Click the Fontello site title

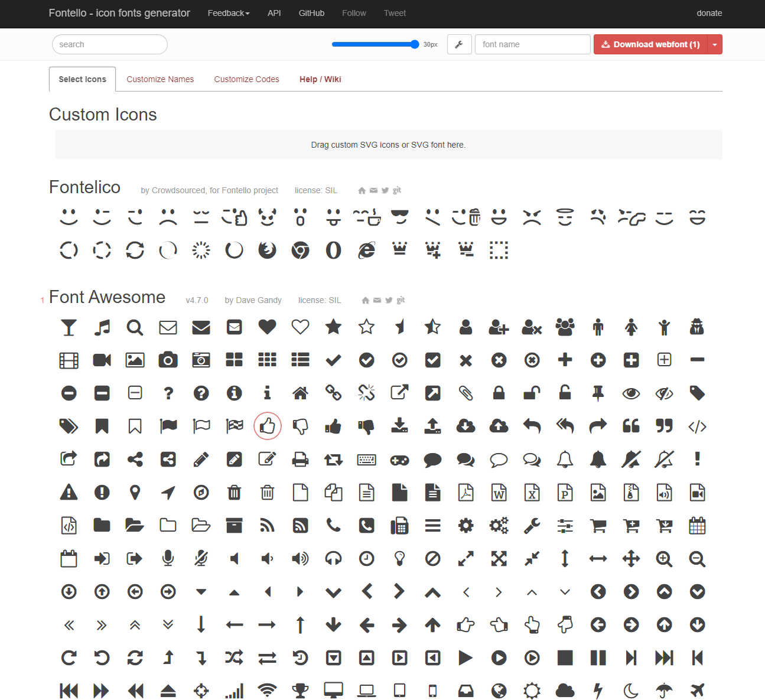pyautogui.click(x=119, y=13)
